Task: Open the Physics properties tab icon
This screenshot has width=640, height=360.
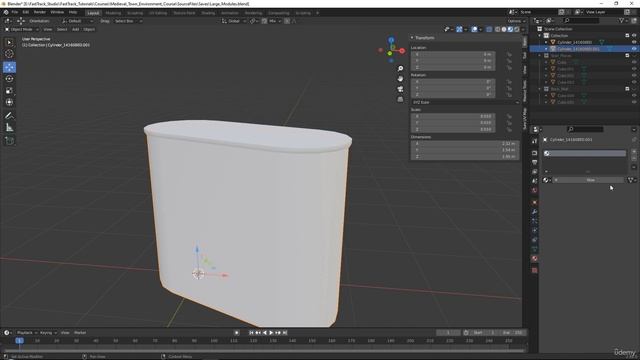Action: [534, 230]
